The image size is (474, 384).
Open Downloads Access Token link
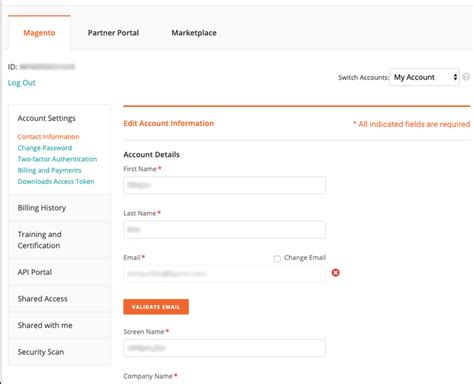[x=56, y=181]
